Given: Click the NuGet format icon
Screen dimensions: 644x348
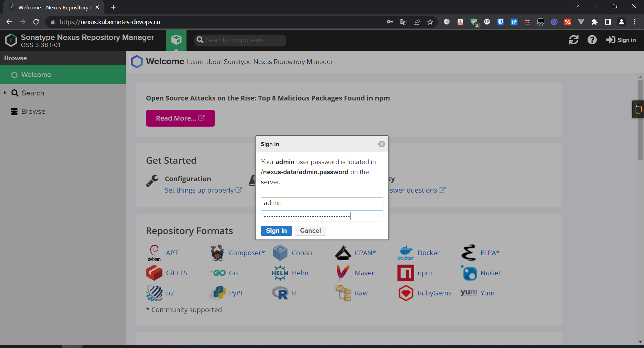Looking at the screenshot, I should [x=469, y=273].
